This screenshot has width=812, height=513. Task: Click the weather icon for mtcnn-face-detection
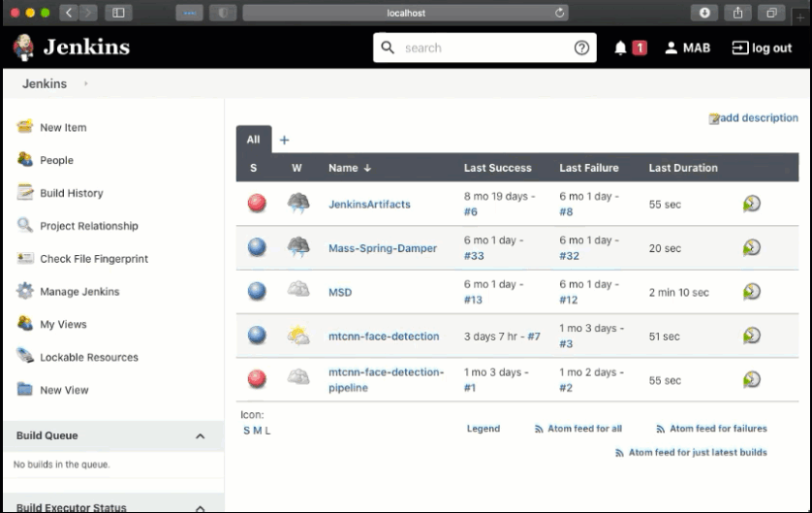297,336
